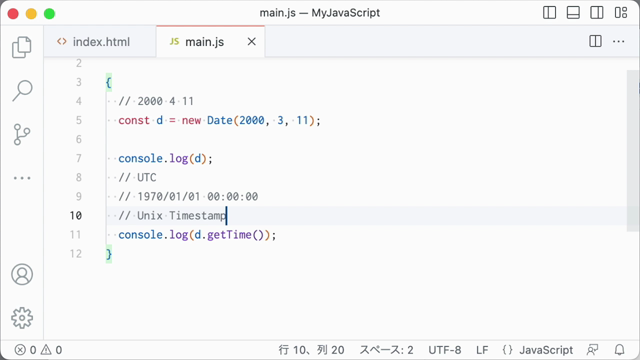Open the Customize Layout control
The image size is (640, 360).
(x=621, y=13)
